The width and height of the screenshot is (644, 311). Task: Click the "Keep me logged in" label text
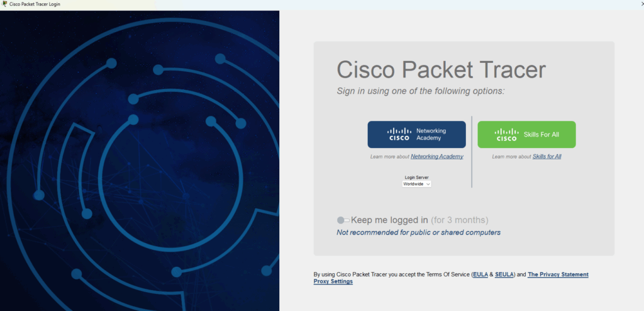389,220
